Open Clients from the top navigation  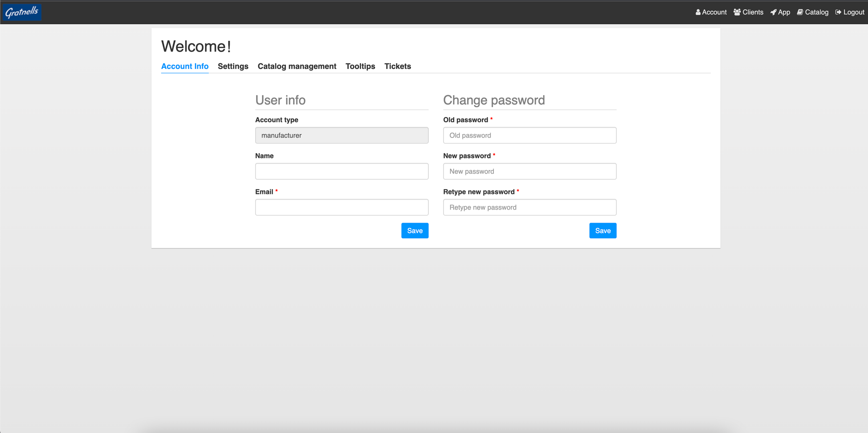(753, 12)
